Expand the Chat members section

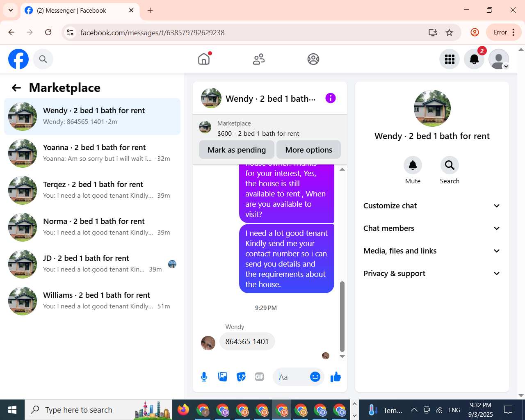click(432, 228)
